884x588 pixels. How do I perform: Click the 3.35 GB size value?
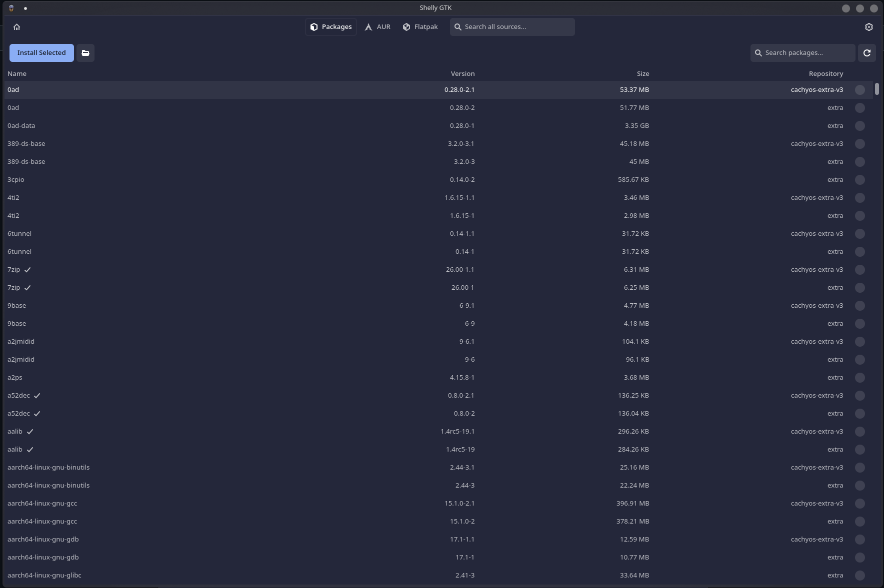637,126
